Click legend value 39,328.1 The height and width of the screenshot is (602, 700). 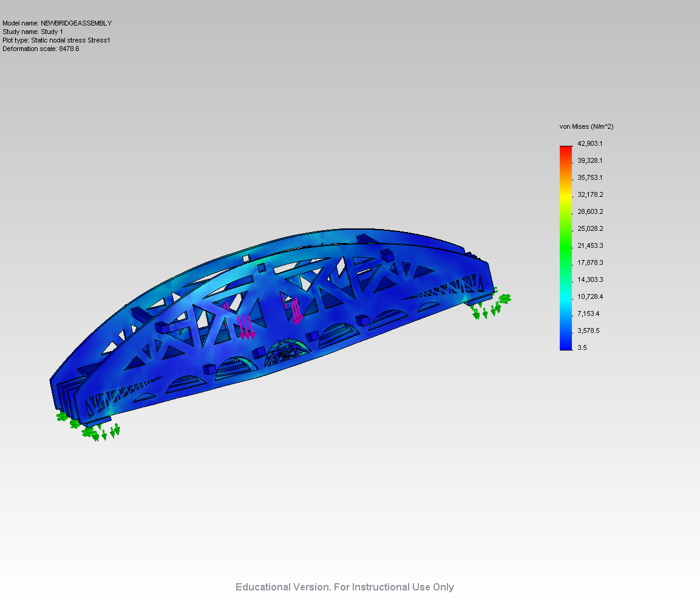coord(590,160)
